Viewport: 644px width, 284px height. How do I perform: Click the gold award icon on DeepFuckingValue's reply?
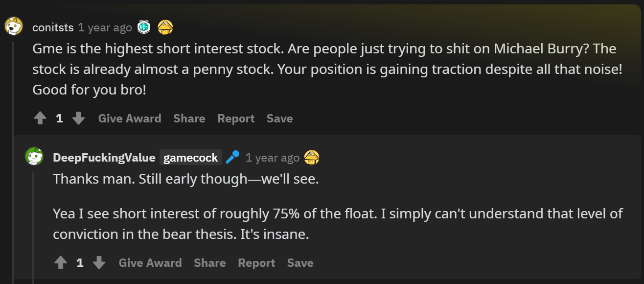click(x=312, y=158)
